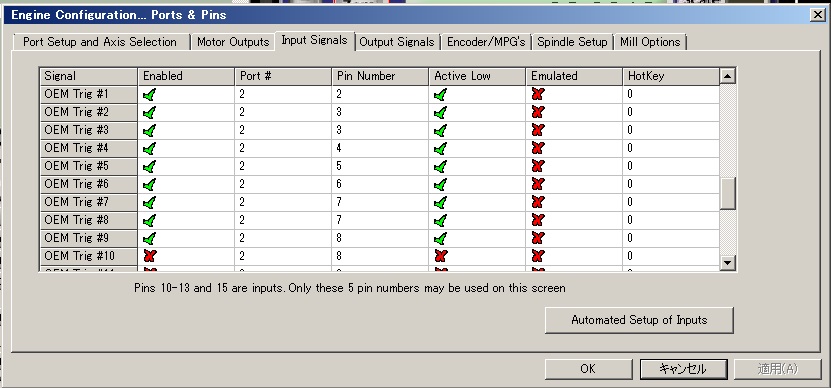The height and width of the screenshot is (388, 831).
Task: Click the Automated Setup of Inputs button
Action: 639,320
